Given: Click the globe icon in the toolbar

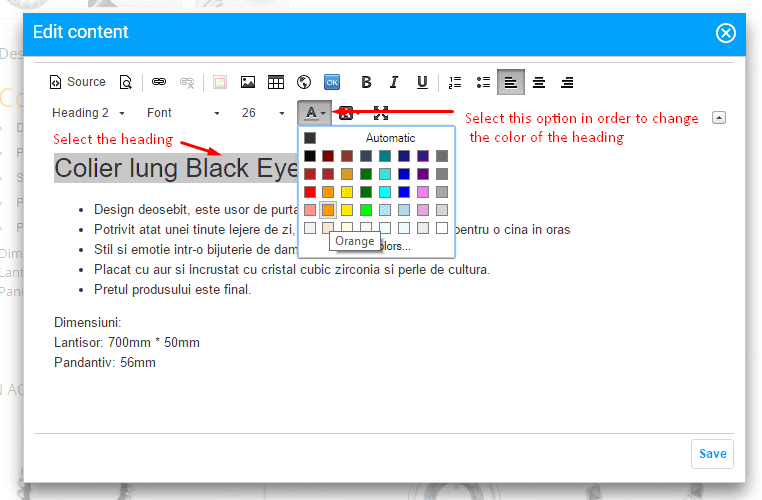Looking at the screenshot, I should click(304, 82).
